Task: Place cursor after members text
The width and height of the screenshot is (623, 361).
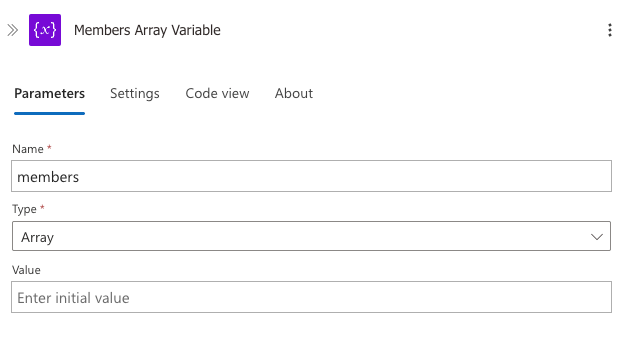Action: click(x=79, y=177)
